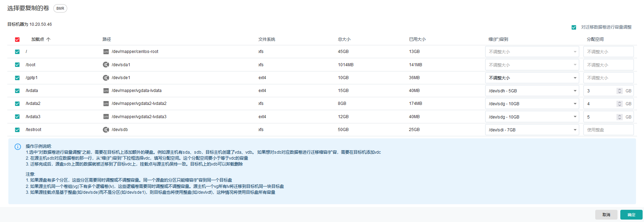The image size is (644, 222).
Task: Click the LVM icon beside /dev/mapper/vgdata2-lvdata3
Action: click(x=106, y=117)
